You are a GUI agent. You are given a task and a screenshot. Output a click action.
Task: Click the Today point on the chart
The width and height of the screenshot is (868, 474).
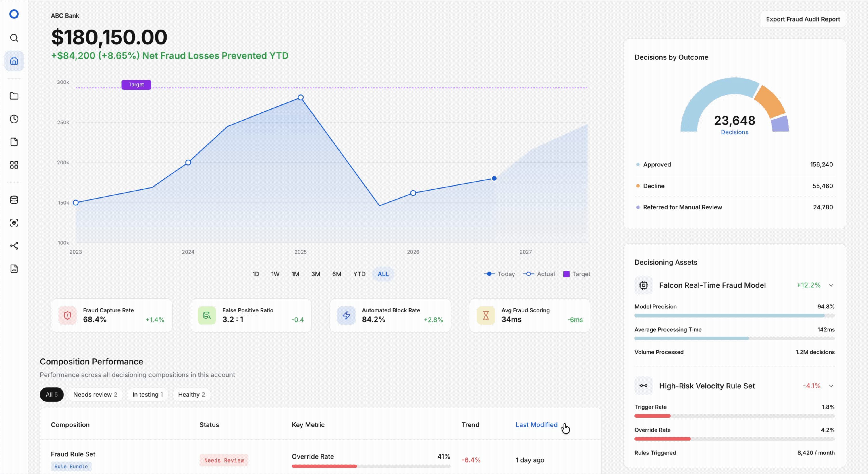click(494, 178)
